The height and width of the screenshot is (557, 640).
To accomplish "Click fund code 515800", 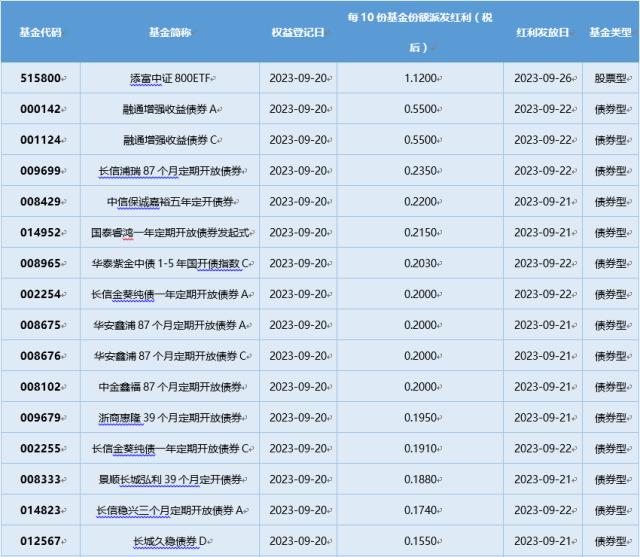I will pyautogui.click(x=40, y=78).
